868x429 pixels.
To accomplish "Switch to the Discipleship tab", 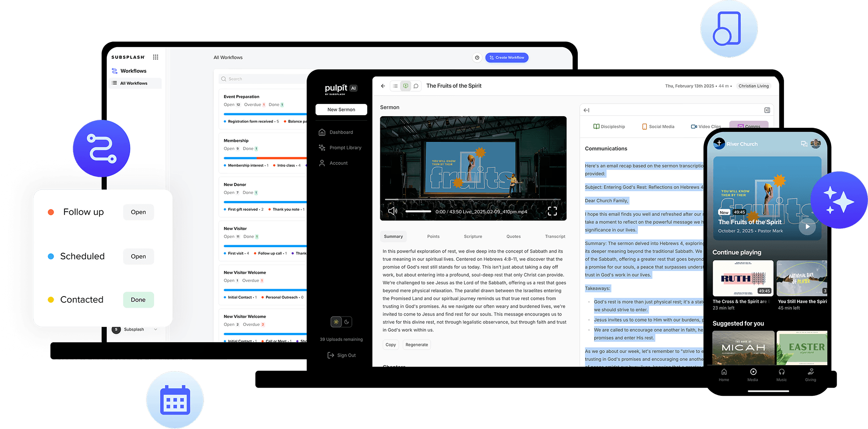I will pyautogui.click(x=609, y=126).
